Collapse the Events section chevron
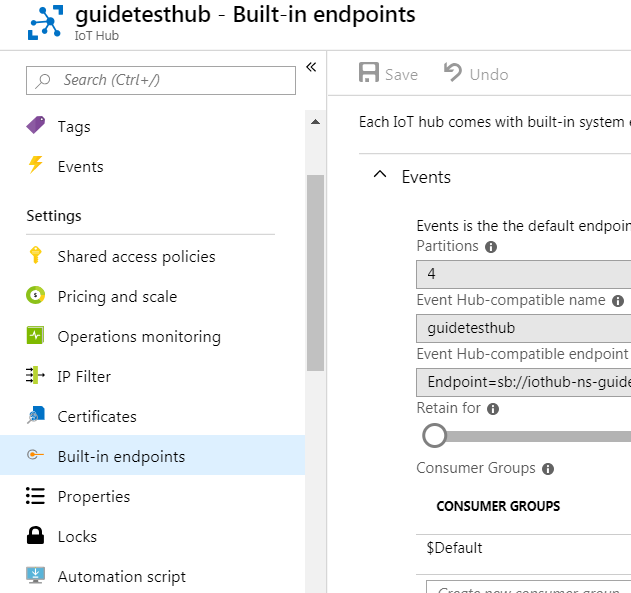The image size is (631, 593). (379, 176)
